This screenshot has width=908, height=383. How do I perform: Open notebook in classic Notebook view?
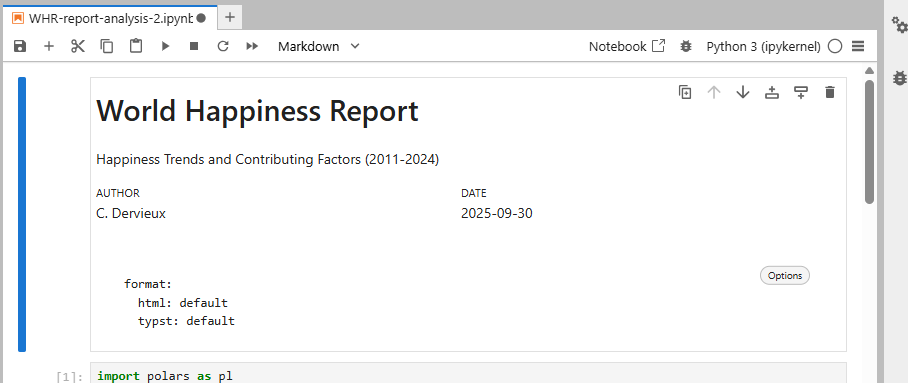(x=627, y=46)
